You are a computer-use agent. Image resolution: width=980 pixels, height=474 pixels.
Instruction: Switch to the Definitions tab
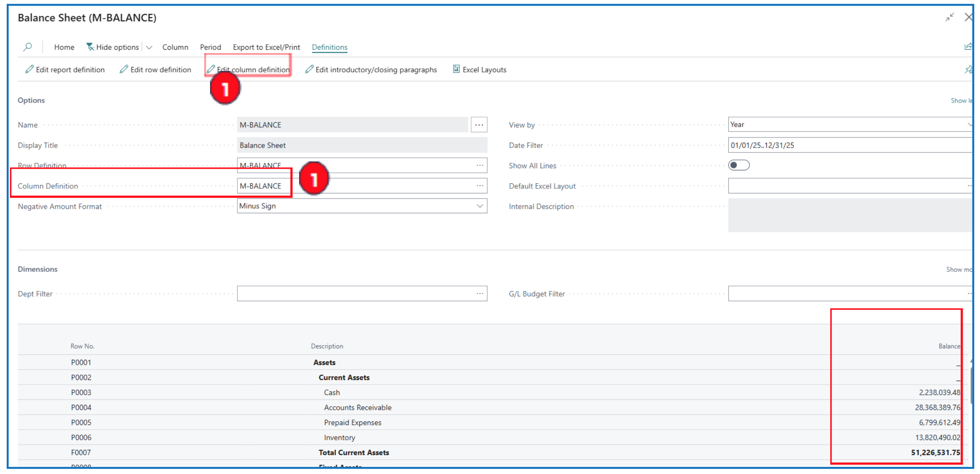coord(329,47)
